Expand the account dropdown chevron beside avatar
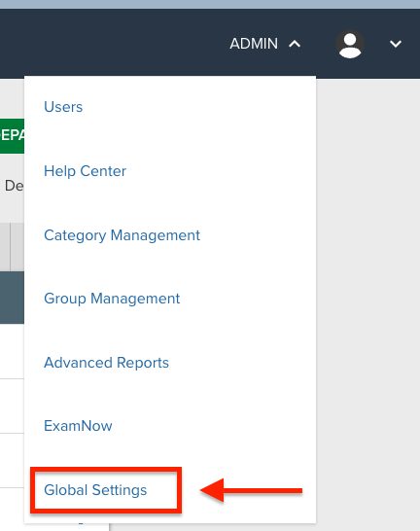Screen dimensions: 420x531 pyautogui.click(x=396, y=44)
